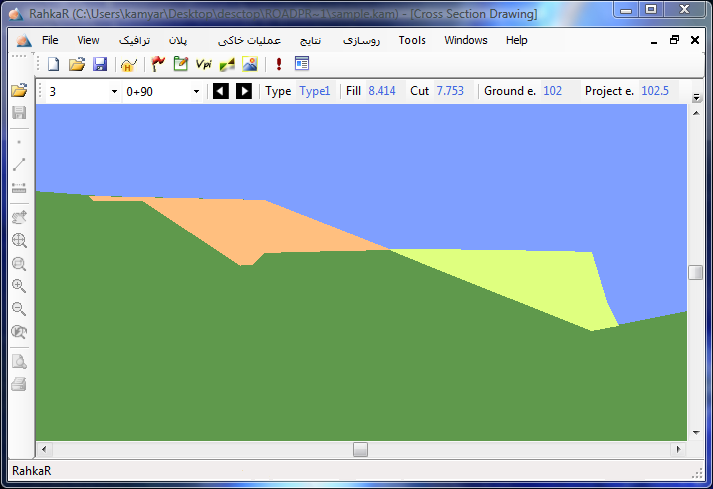Click the green-yellow slope profile icon
The width and height of the screenshot is (713, 489).
[227, 64]
